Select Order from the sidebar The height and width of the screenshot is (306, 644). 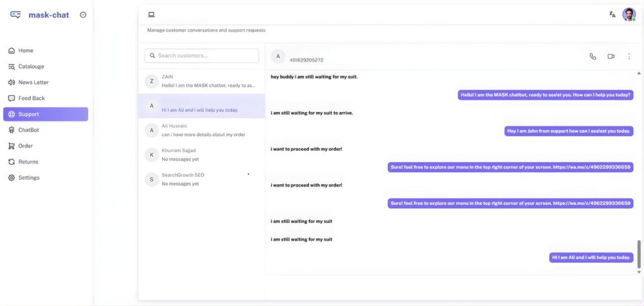click(x=25, y=146)
